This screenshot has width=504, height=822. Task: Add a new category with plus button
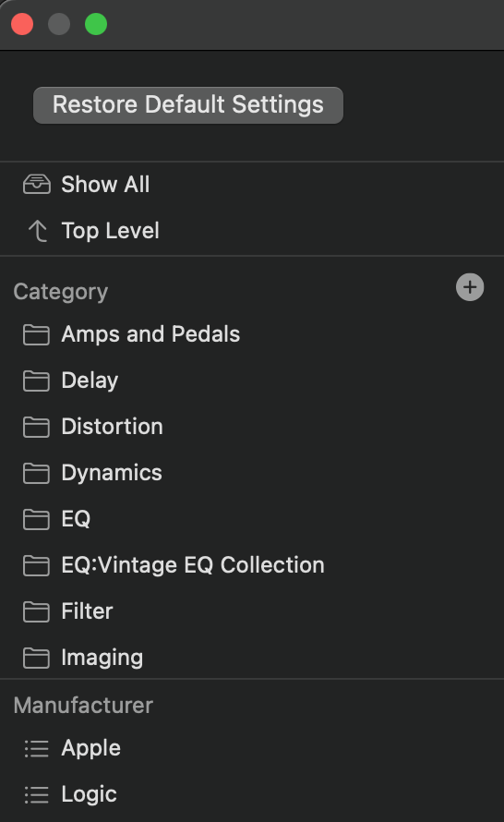[x=470, y=287]
